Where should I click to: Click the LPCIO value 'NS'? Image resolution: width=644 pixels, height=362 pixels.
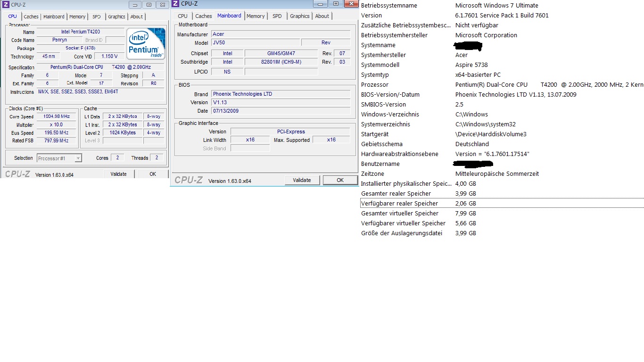(227, 72)
